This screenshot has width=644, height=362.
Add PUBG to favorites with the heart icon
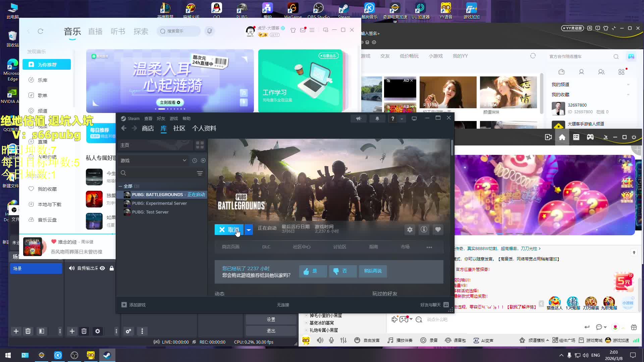click(438, 230)
